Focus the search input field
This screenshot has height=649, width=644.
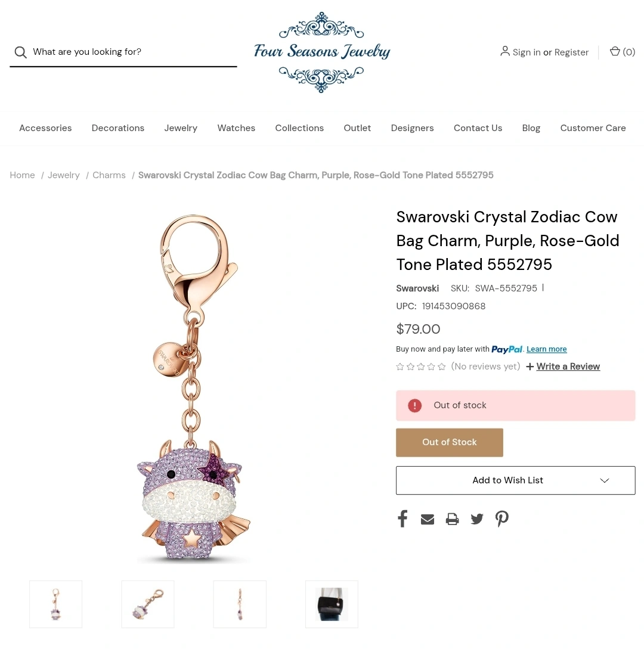(x=132, y=52)
